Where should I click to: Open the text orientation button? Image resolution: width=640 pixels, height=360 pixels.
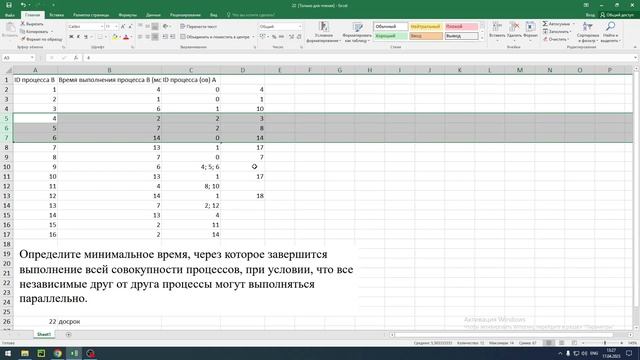click(166, 27)
